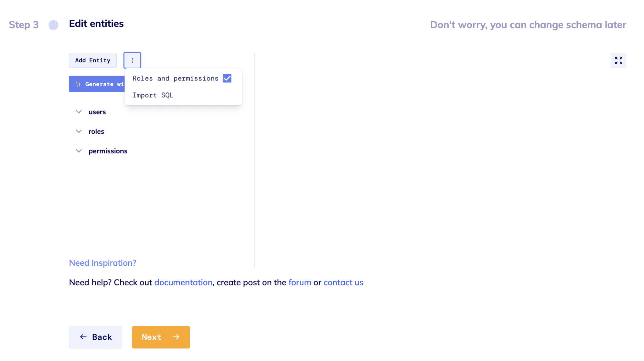Click Need Inspiration? link

[103, 263]
